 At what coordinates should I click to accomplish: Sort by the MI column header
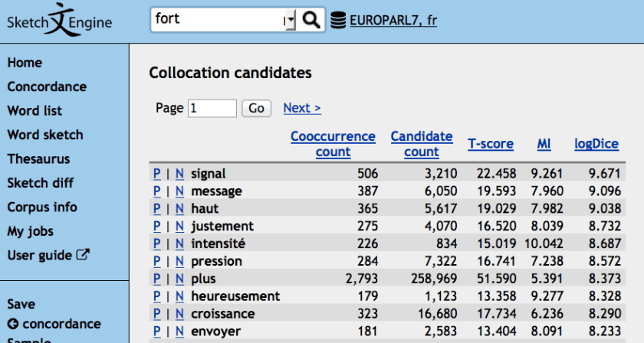tap(544, 144)
